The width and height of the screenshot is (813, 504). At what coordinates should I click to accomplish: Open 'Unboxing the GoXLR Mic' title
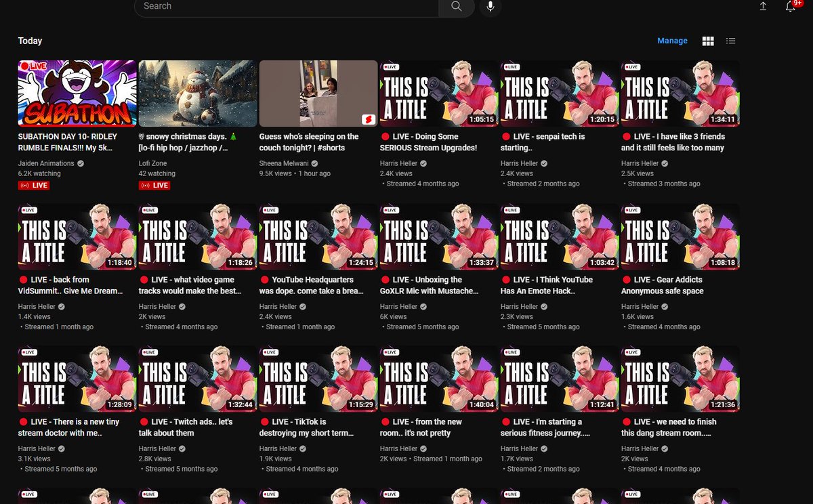(x=430, y=285)
